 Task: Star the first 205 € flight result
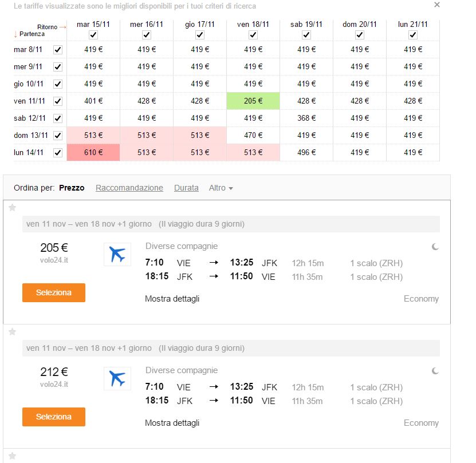12,207
